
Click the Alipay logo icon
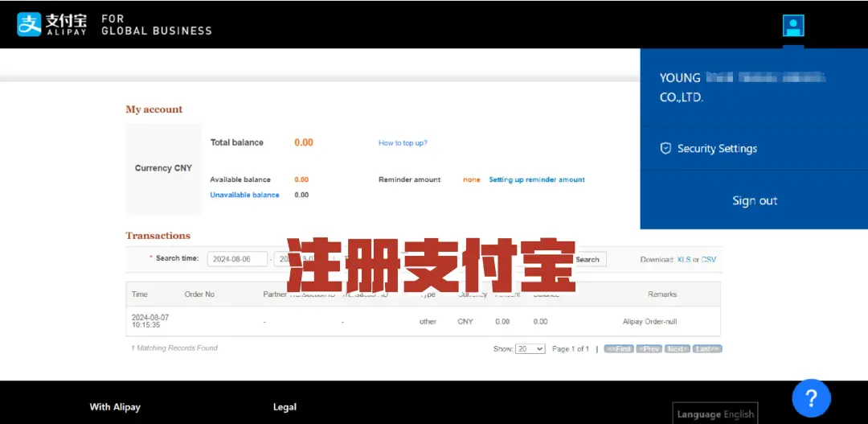[x=29, y=24]
